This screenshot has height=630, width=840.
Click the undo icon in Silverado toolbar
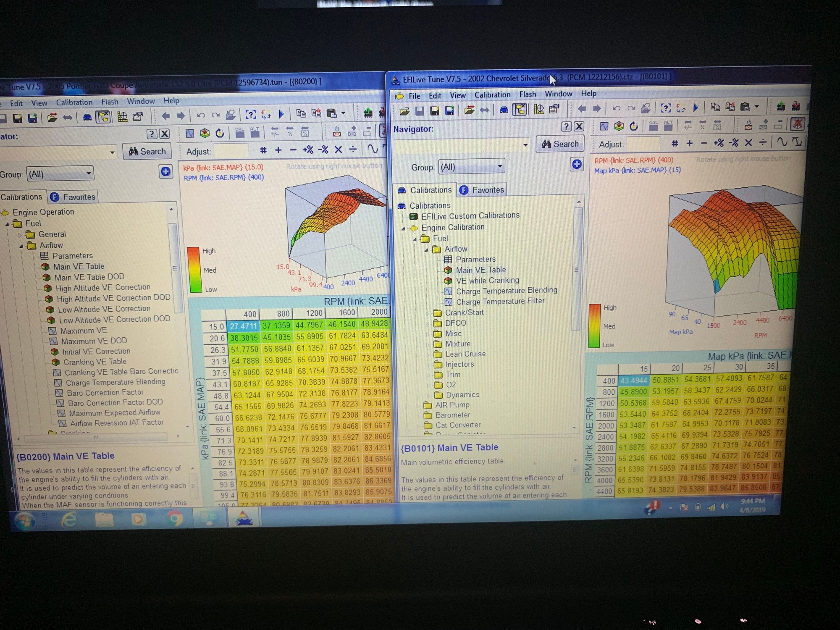pyautogui.click(x=616, y=108)
